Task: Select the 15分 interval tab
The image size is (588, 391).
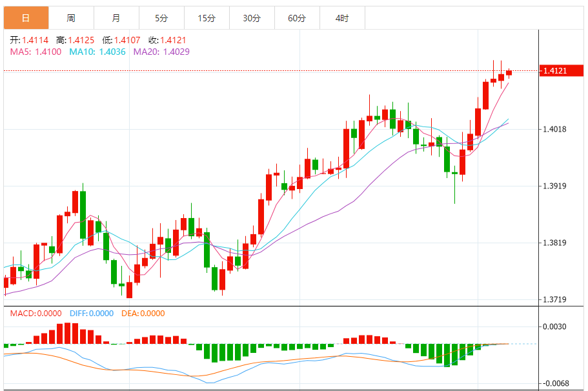Action: pyautogui.click(x=207, y=18)
